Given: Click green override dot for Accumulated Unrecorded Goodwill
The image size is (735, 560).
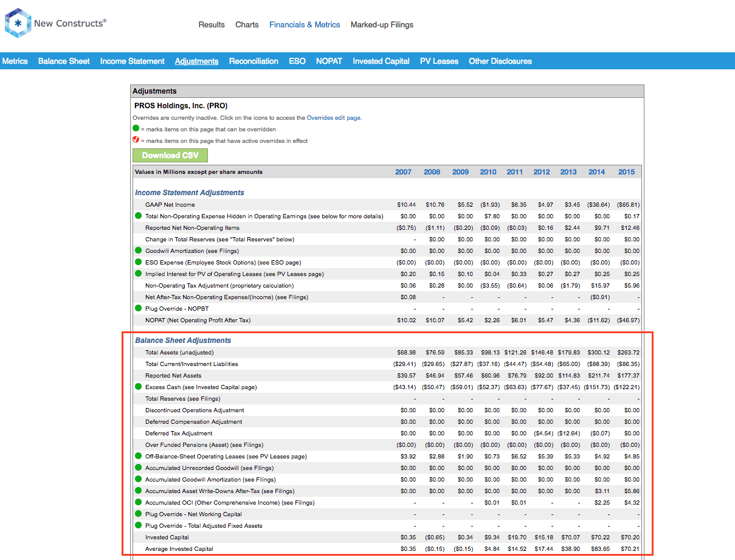Looking at the screenshot, I should point(138,468).
